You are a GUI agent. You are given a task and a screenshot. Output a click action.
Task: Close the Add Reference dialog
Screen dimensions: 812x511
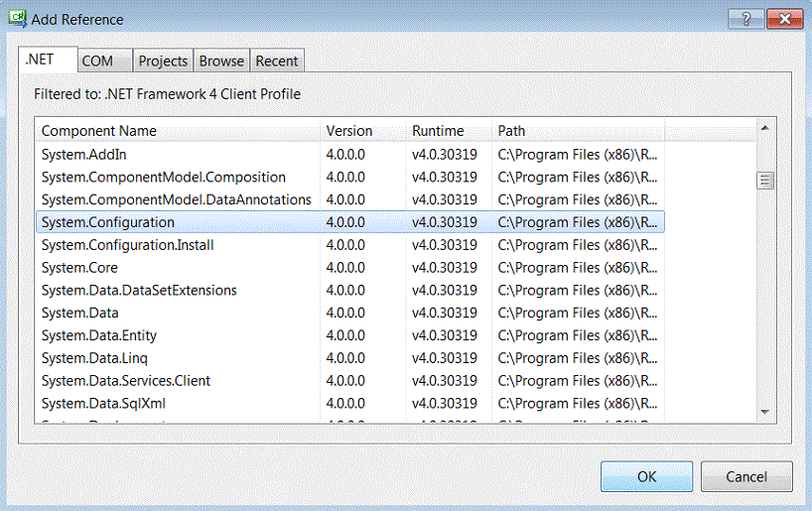tap(784, 19)
